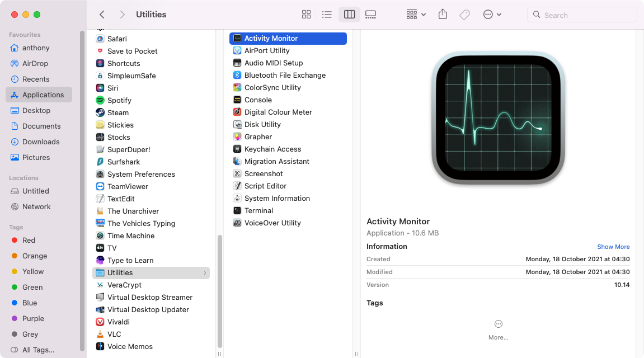Viewport: 644px width, 358px height.
Task: Select the Stickies app icon
Action: coord(100,125)
